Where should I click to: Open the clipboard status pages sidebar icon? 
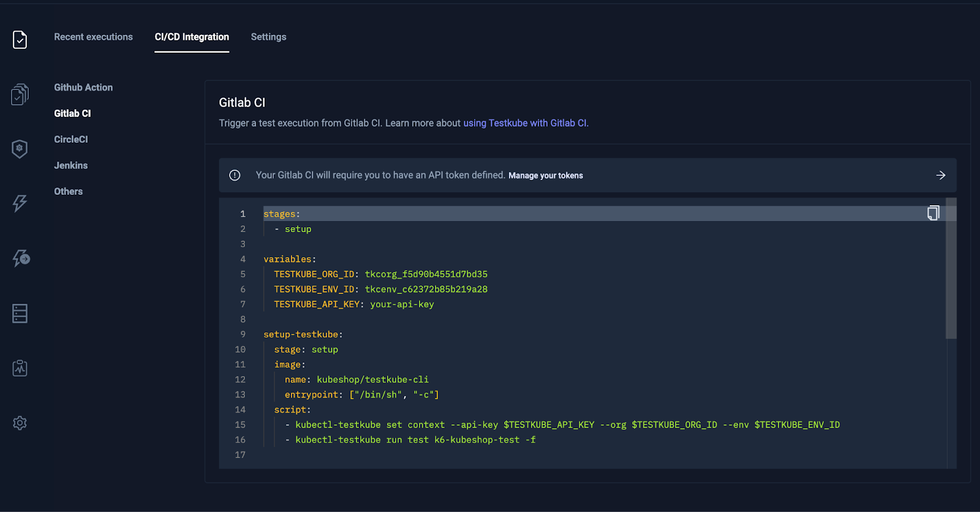(x=20, y=367)
